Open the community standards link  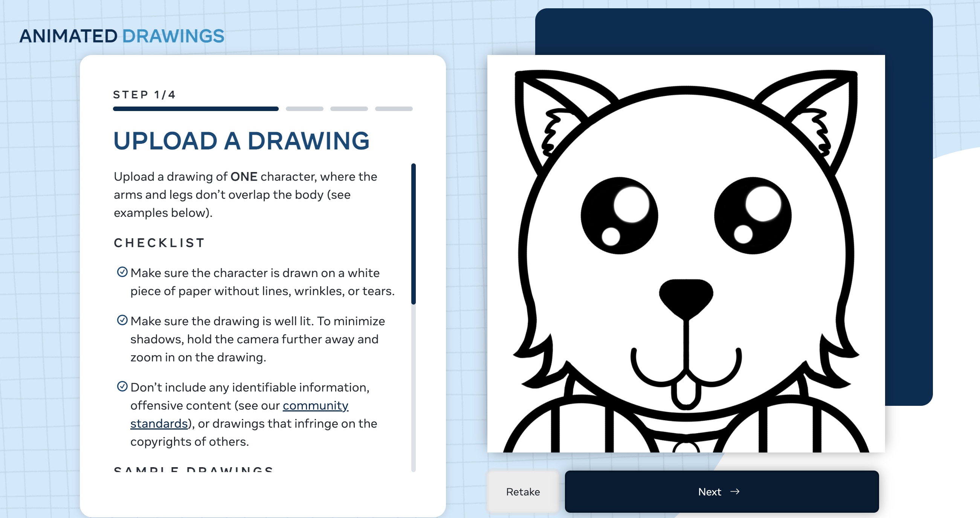click(315, 405)
